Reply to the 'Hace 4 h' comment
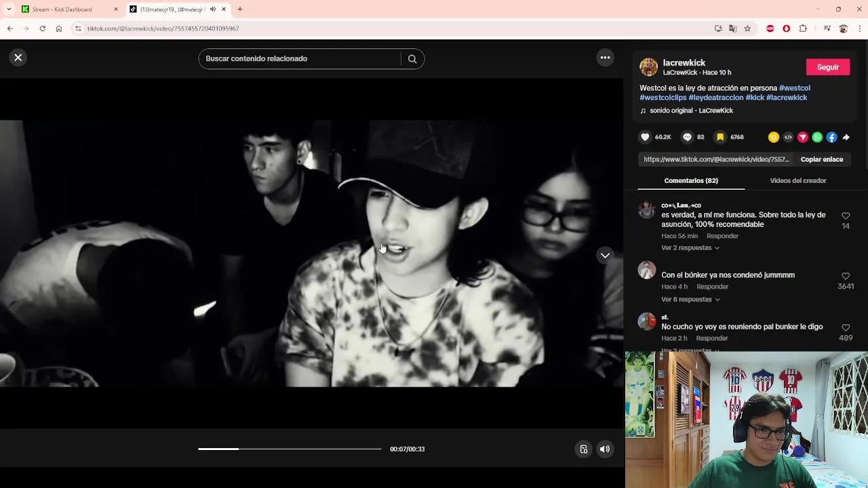868x488 pixels. pyautogui.click(x=712, y=287)
